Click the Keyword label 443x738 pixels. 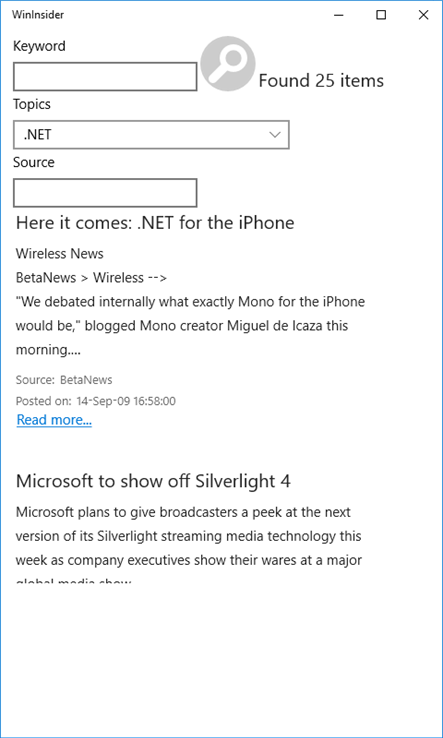[40, 47]
